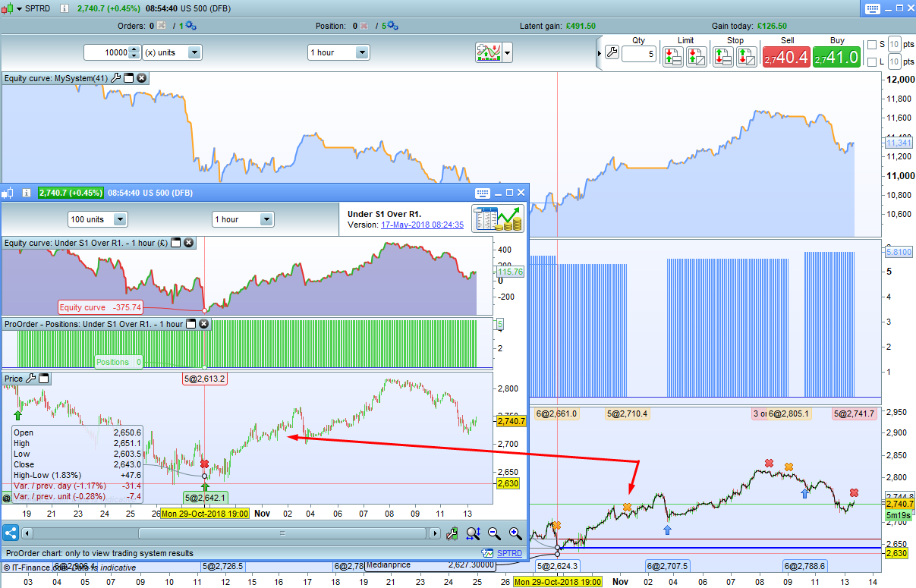Click the share icon at bottom left
Screen dimensions: 916x588
[x=11, y=533]
